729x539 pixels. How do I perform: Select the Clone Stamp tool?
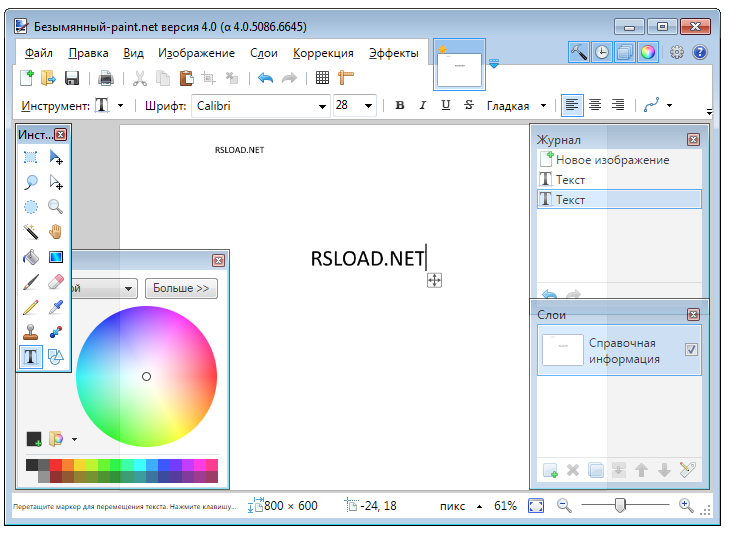coord(31,332)
